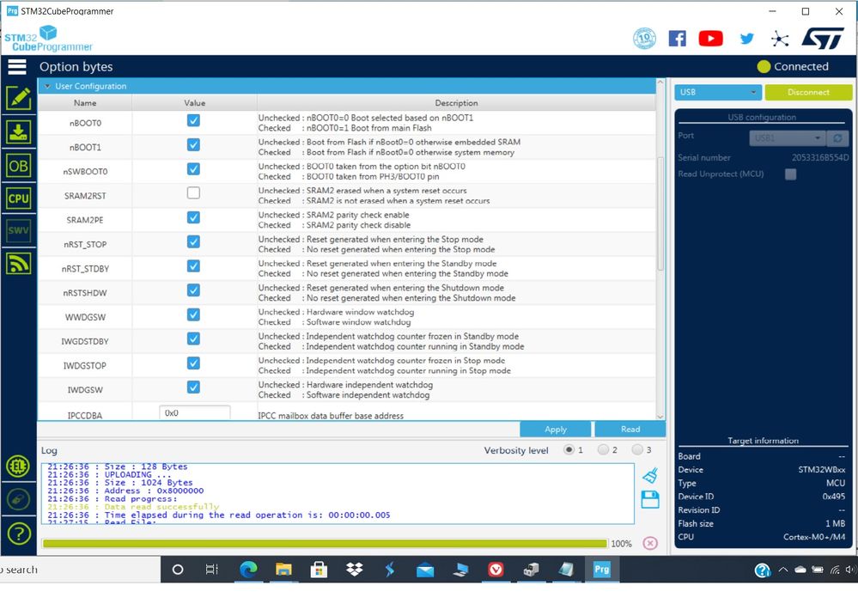The image size is (858, 616).
Task: Click the option bytes vertical scrollbar
Action: click(660, 214)
